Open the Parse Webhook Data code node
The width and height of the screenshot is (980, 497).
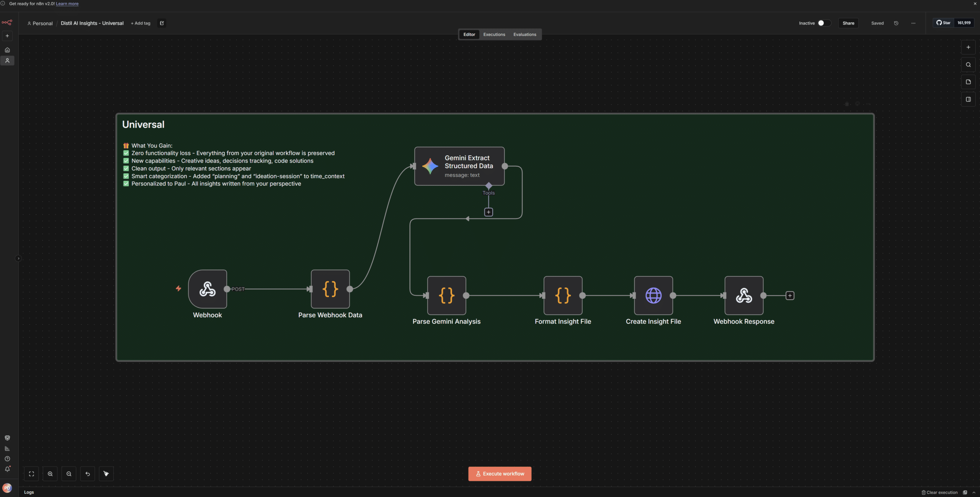click(330, 289)
